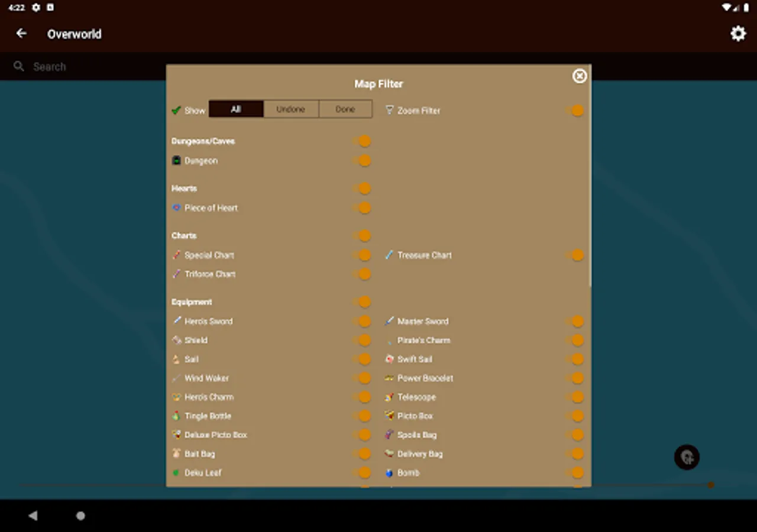Click the Deku Leaf icon

coord(176,472)
